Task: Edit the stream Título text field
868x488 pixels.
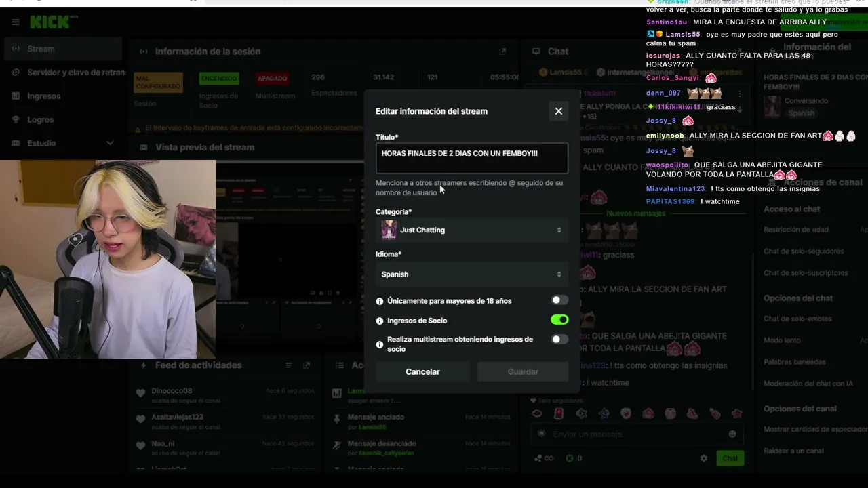Action: coord(471,158)
